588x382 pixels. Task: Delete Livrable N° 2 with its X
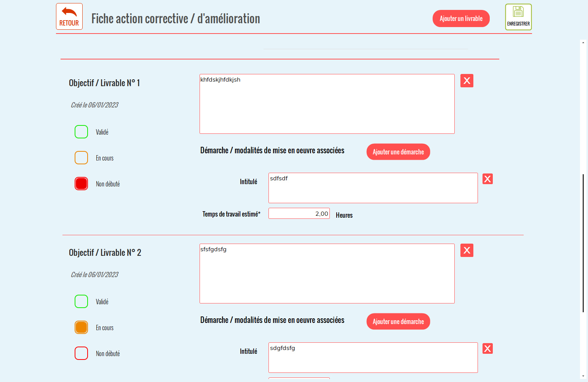click(467, 250)
